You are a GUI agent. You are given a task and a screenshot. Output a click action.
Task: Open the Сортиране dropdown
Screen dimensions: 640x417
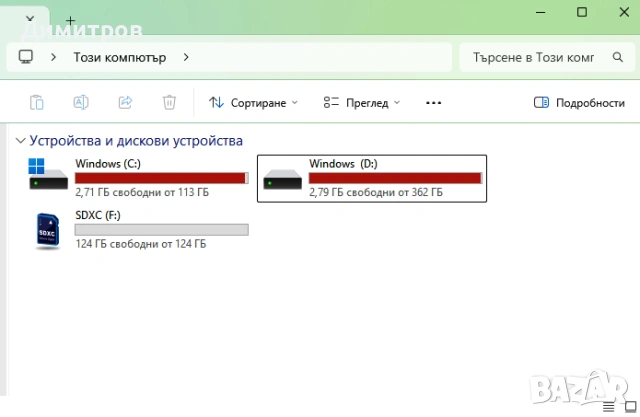(x=253, y=103)
